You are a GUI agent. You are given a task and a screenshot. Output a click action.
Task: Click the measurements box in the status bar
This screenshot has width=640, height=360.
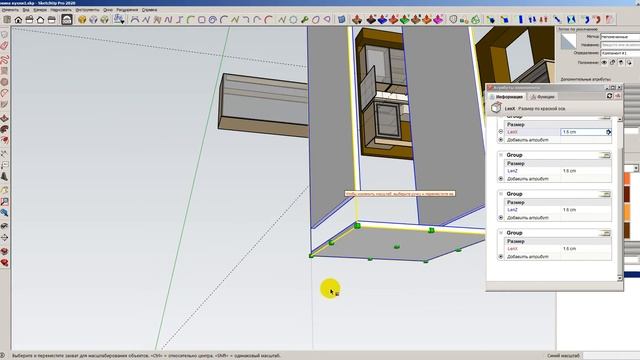pyautogui.click(x=611, y=356)
